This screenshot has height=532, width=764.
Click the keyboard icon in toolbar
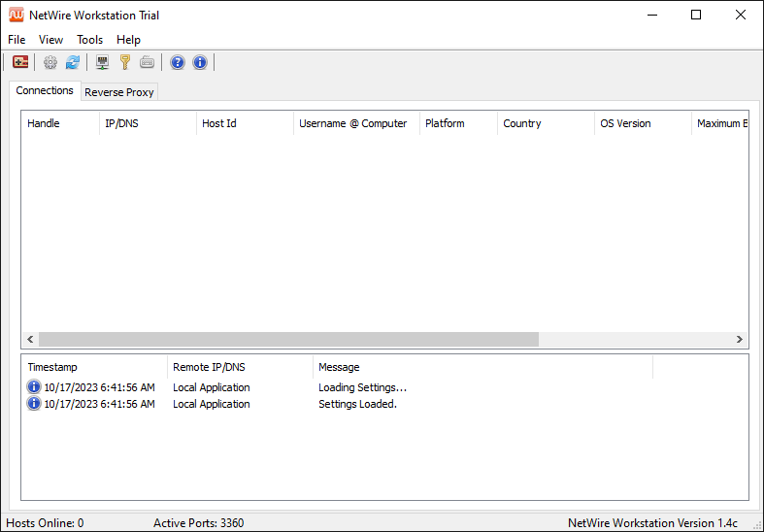pyautogui.click(x=148, y=62)
